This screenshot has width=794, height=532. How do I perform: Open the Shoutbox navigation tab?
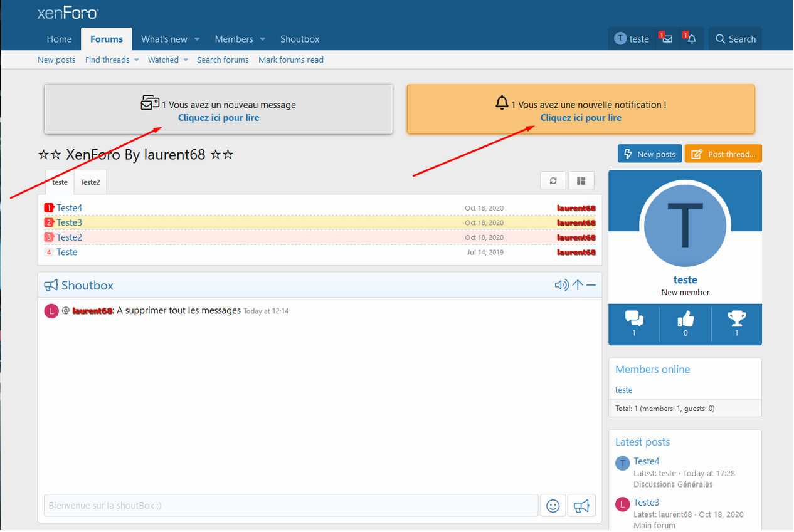300,39
